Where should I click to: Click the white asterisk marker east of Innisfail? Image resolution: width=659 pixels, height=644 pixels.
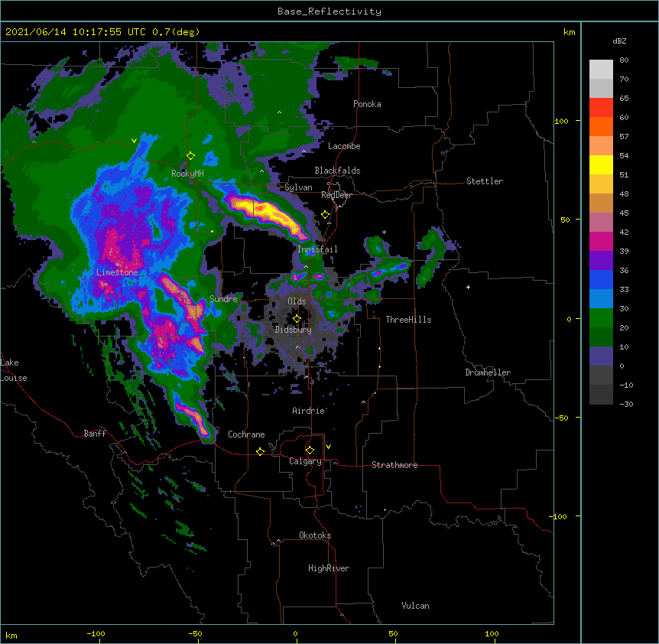pos(384,232)
